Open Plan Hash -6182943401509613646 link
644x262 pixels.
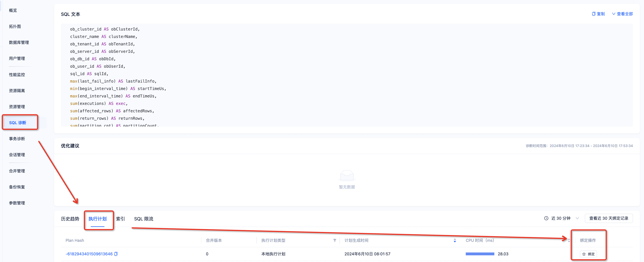point(89,254)
